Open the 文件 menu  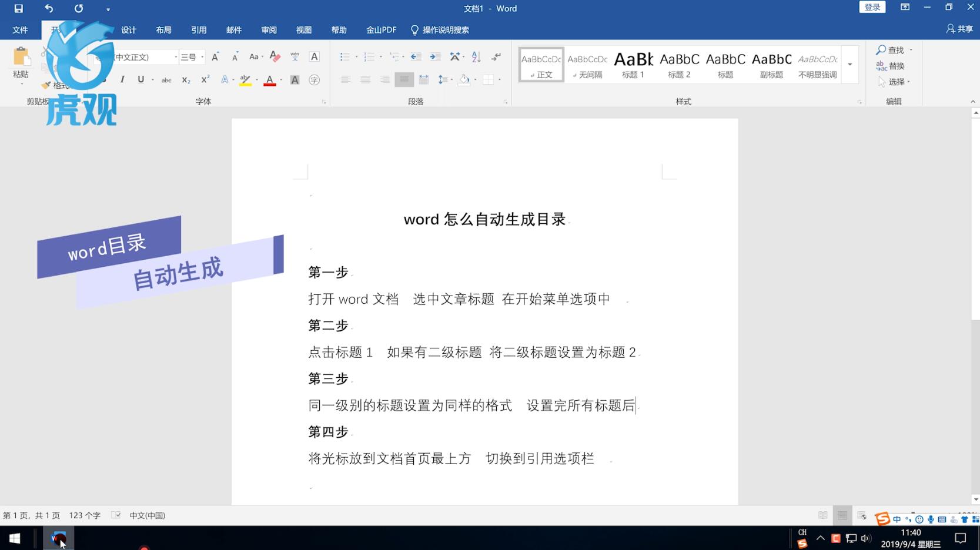[20, 30]
